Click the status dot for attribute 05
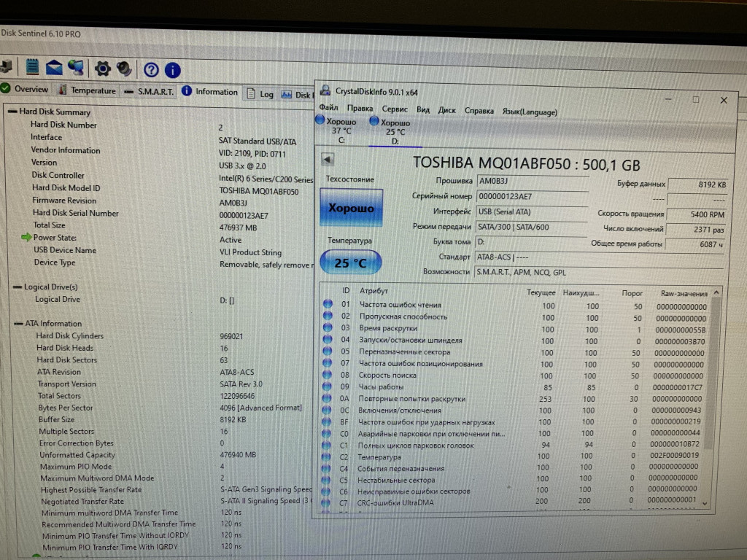 328,351
